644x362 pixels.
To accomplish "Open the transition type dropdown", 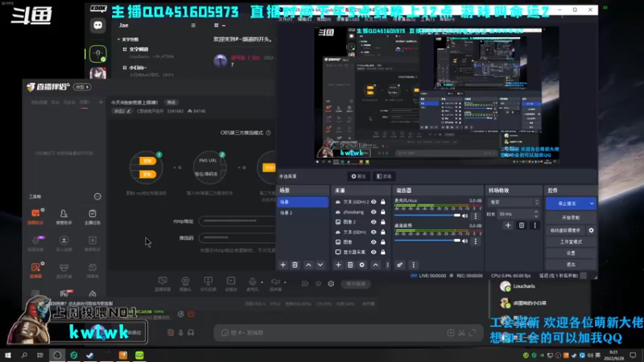I will pos(514,203).
